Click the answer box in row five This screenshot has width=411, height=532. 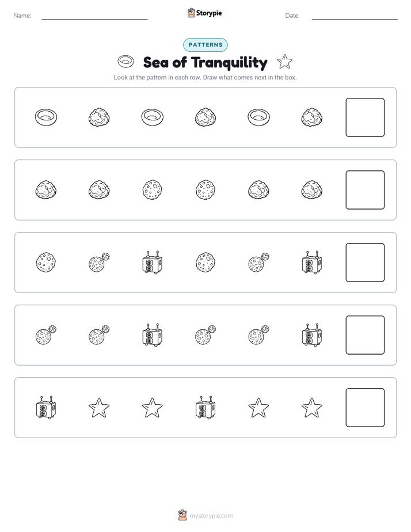coord(365,408)
